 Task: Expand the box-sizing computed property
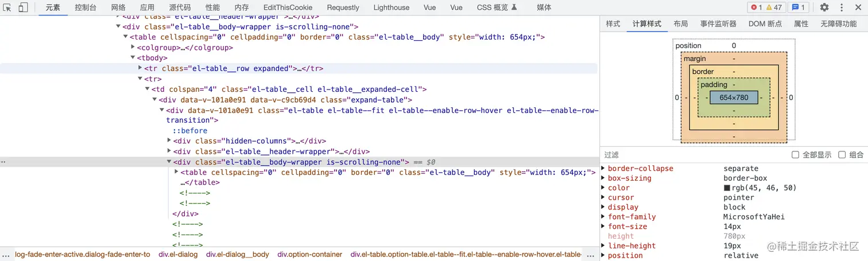coord(603,178)
